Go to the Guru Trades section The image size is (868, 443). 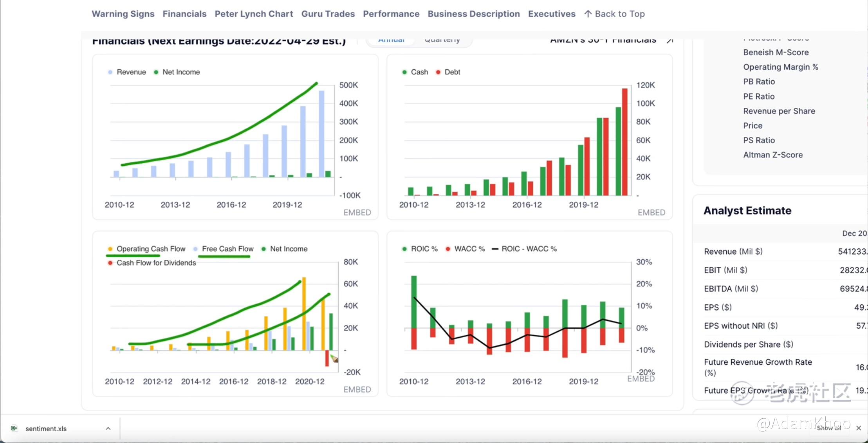(x=328, y=14)
